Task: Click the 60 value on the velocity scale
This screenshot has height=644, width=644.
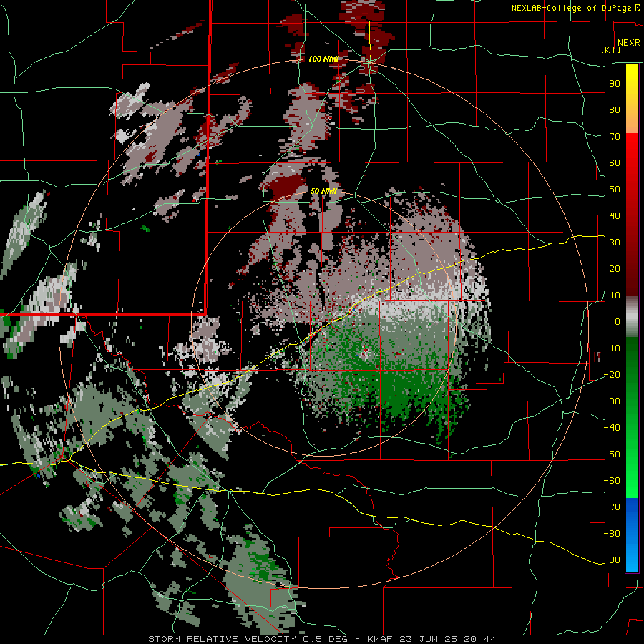Action: pos(615,162)
